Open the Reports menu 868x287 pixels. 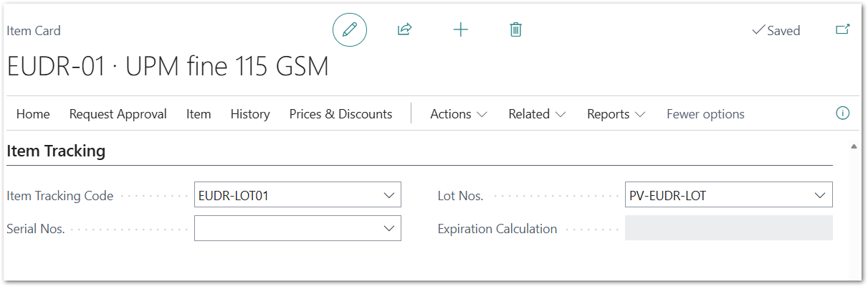616,114
